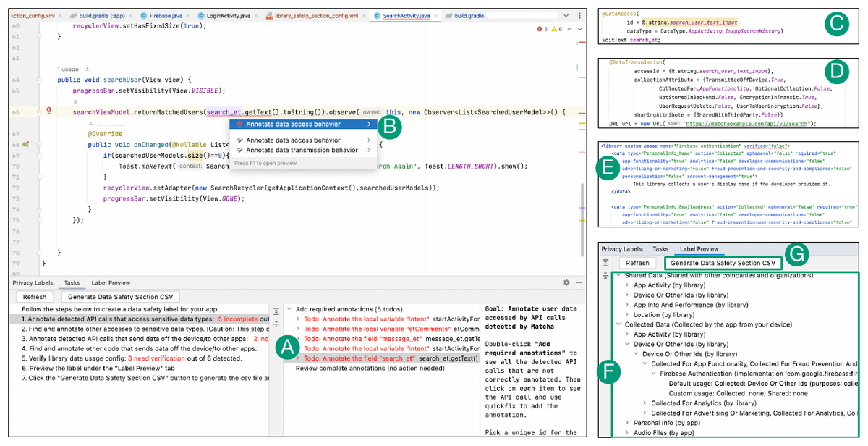This screenshot has height=446, width=868.
Task: Click the red lightbulb quick-fix icon on line 66
Action: [x=49, y=111]
